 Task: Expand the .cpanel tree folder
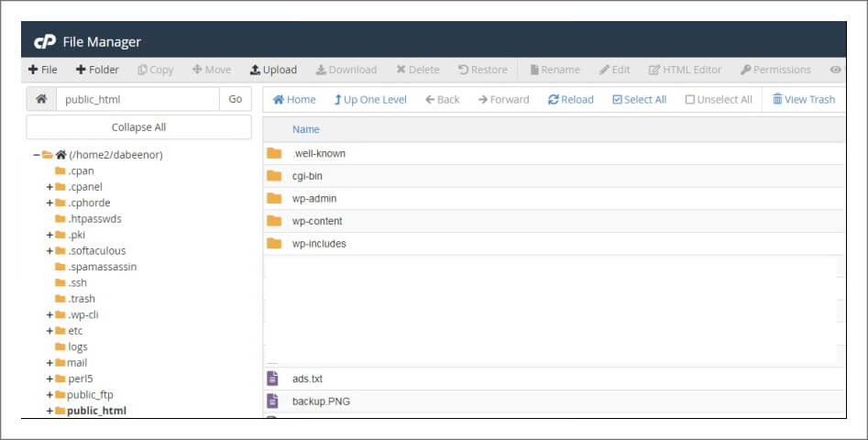pyautogui.click(x=49, y=187)
